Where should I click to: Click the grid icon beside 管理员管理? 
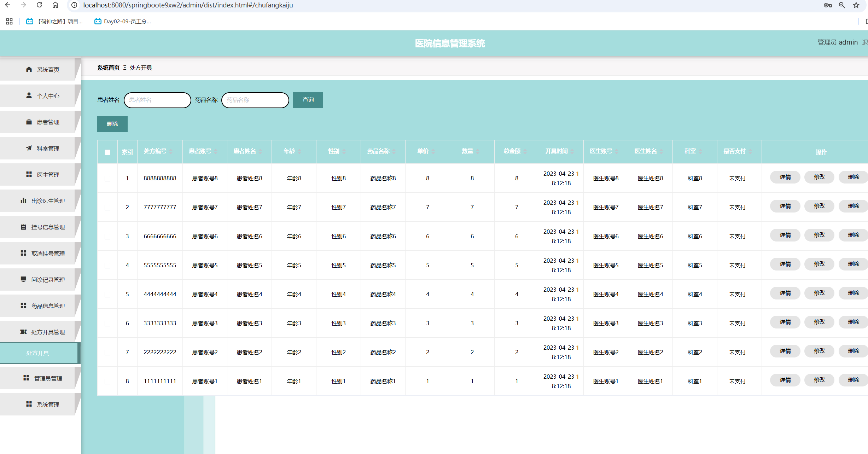coord(26,378)
